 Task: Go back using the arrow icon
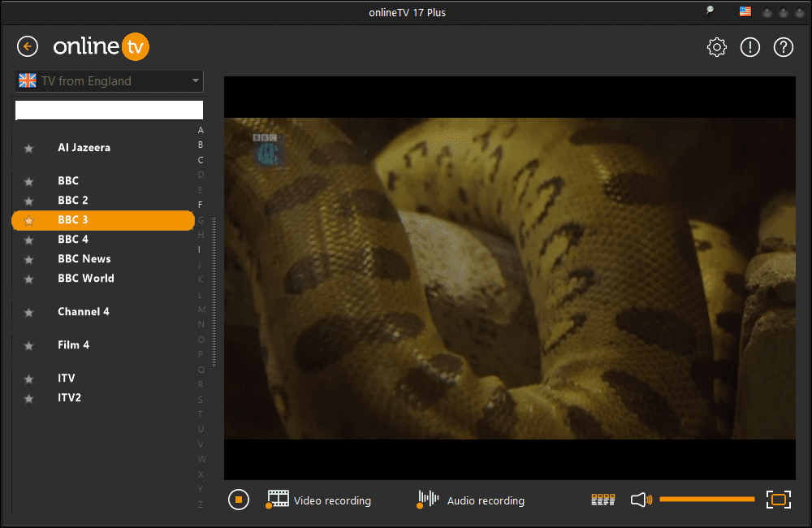pos(28,46)
